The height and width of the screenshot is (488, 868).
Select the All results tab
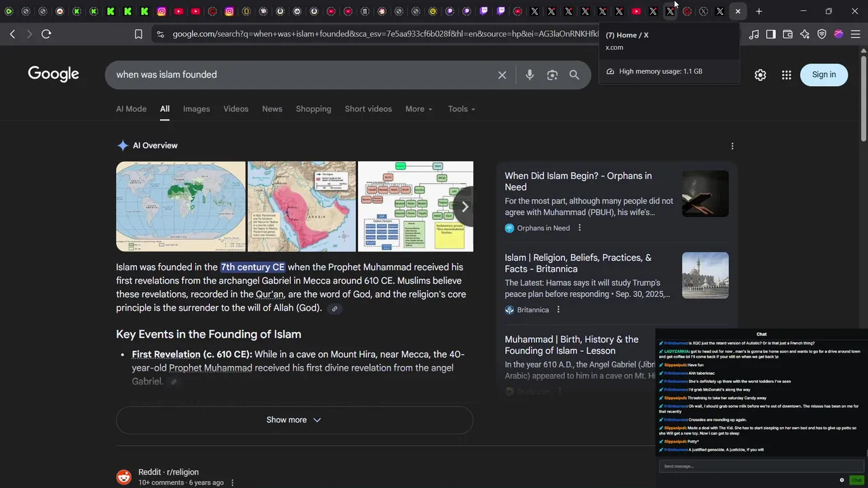165,109
